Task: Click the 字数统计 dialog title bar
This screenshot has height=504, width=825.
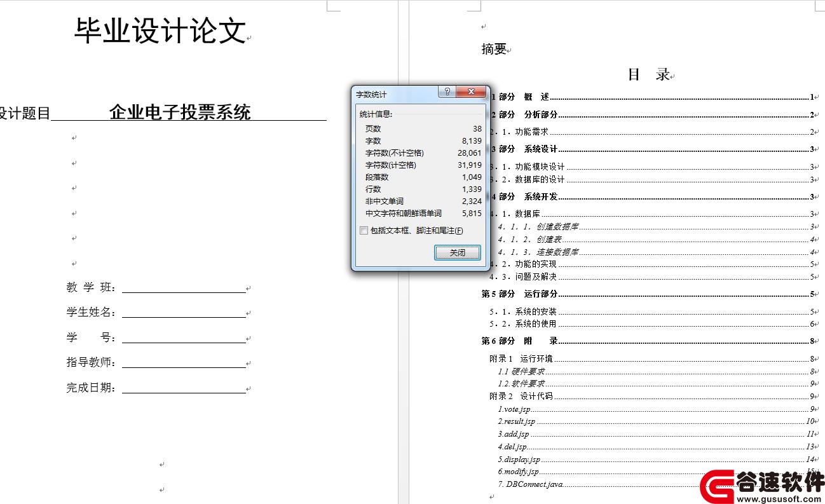Action: point(394,94)
